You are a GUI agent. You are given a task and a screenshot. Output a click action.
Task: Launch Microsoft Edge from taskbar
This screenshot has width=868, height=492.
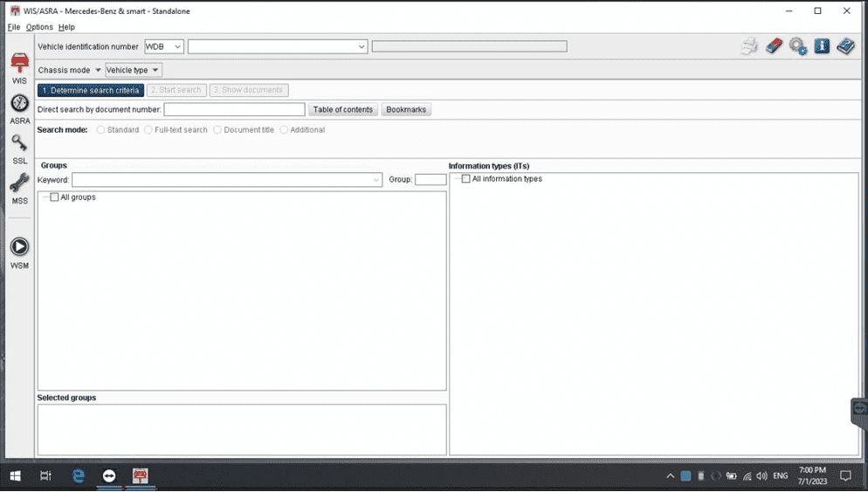pos(79,476)
